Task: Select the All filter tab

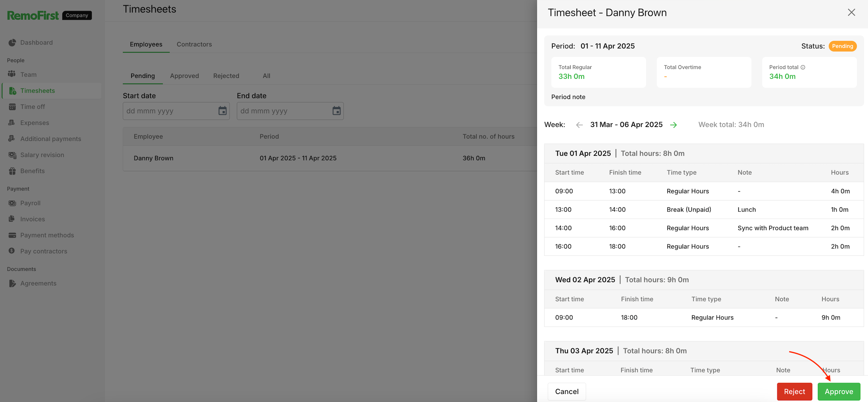Action: (x=266, y=76)
